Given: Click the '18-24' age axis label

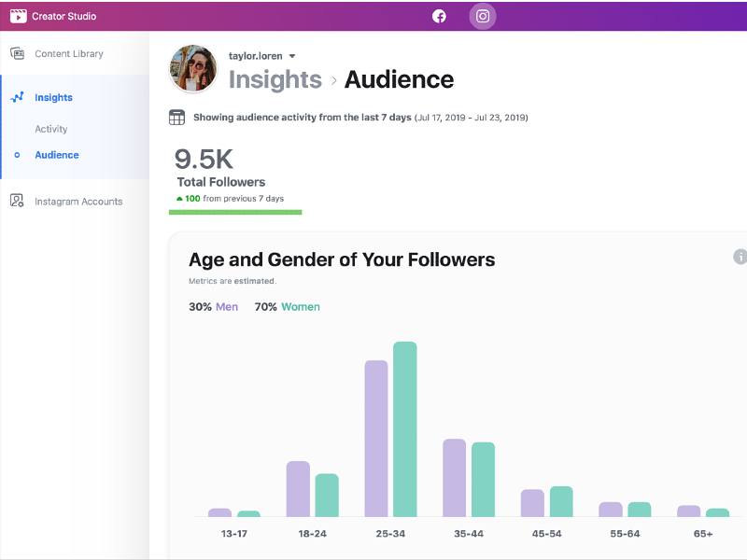Looking at the screenshot, I should coord(313,534).
